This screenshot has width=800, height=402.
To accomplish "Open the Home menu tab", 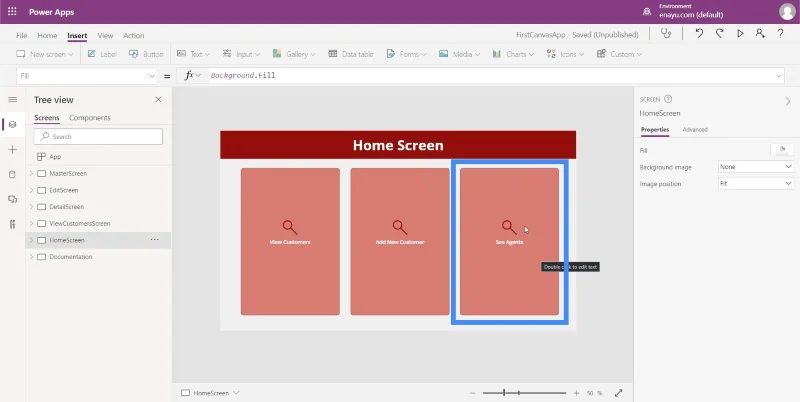I will [47, 36].
